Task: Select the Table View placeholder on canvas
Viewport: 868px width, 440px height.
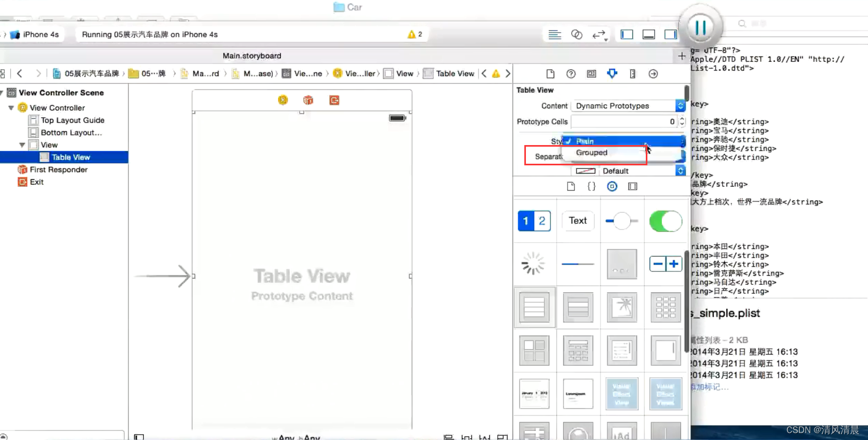Action: click(x=302, y=276)
